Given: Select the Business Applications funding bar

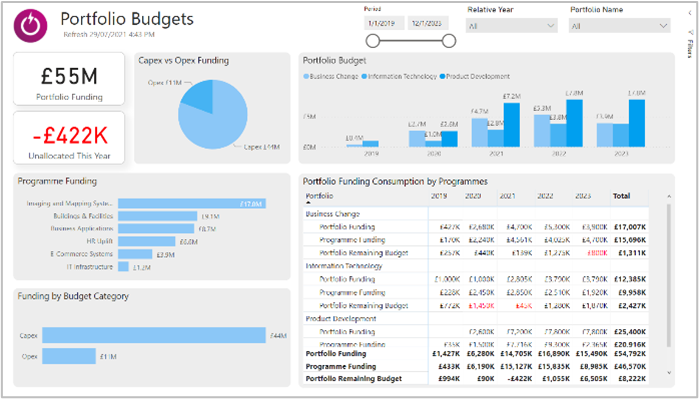Looking at the screenshot, I should click(x=156, y=229).
